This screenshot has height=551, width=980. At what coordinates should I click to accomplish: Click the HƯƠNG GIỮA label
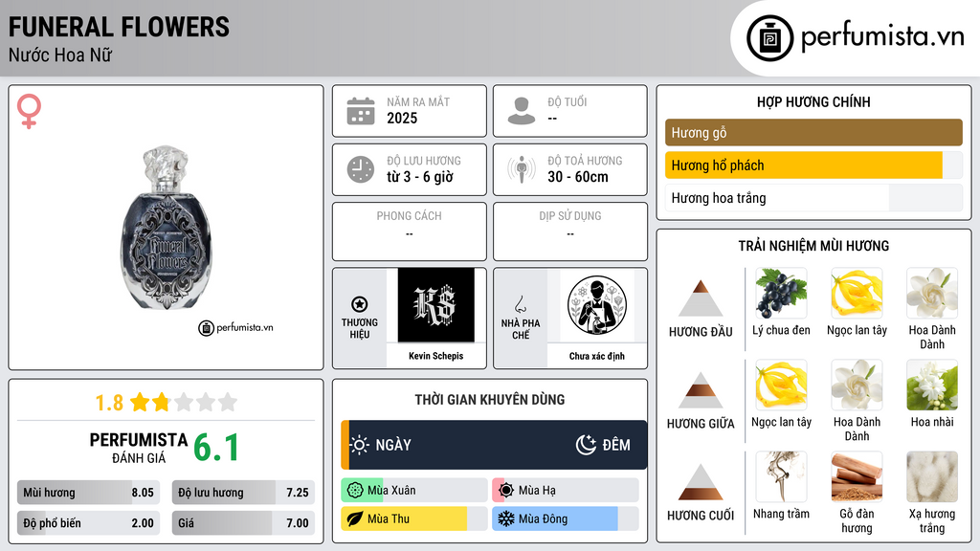tap(701, 424)
